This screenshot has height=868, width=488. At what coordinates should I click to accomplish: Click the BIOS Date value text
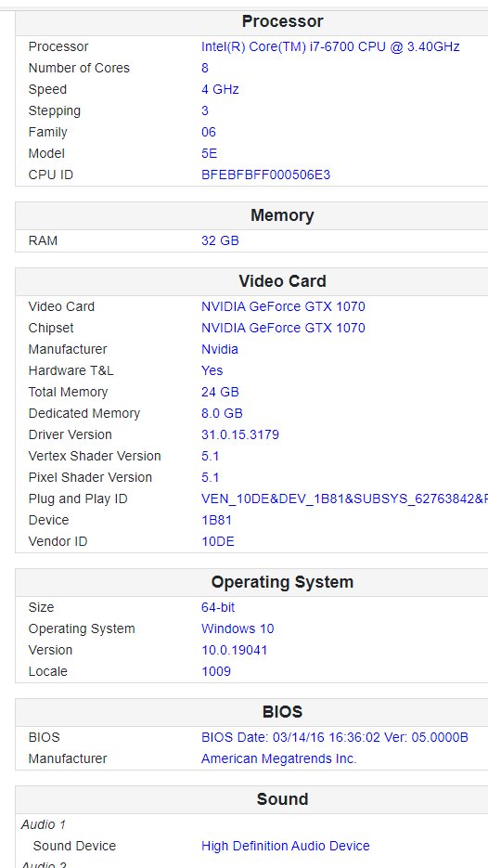tap(335, 737)
